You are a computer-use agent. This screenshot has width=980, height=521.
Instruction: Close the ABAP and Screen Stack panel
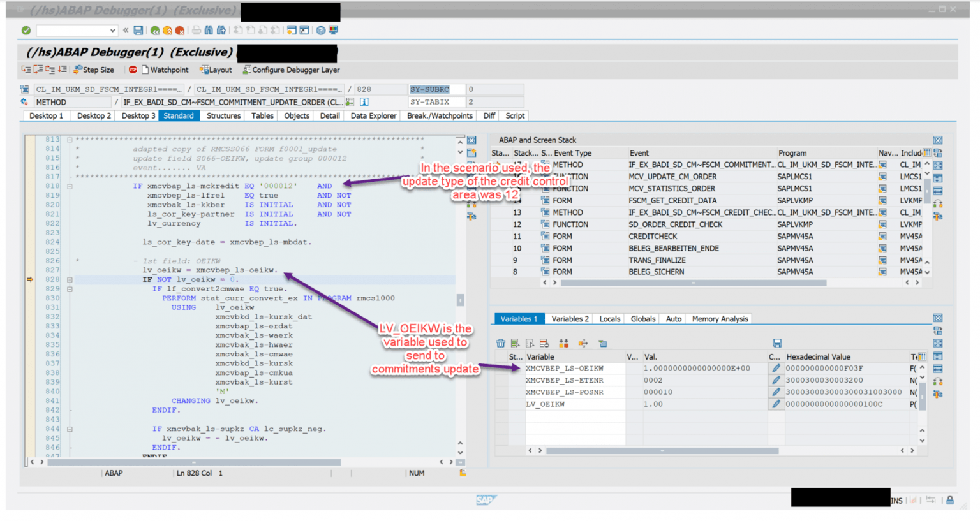[938, 140]
